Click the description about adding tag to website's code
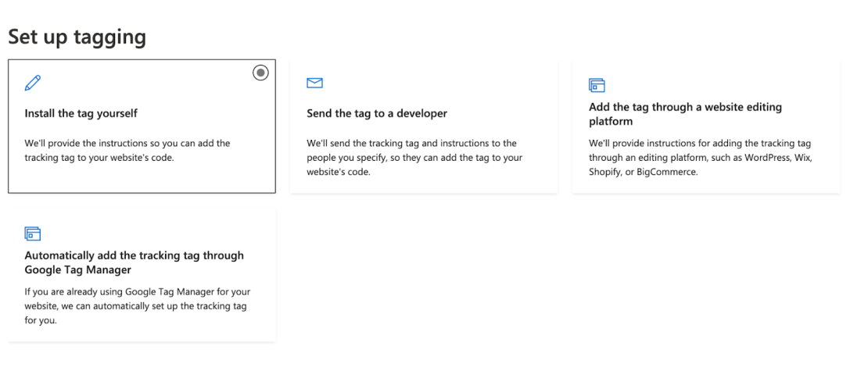Viewport: 868px width, 378px height. pyautogui.click(x=127, y=150)
